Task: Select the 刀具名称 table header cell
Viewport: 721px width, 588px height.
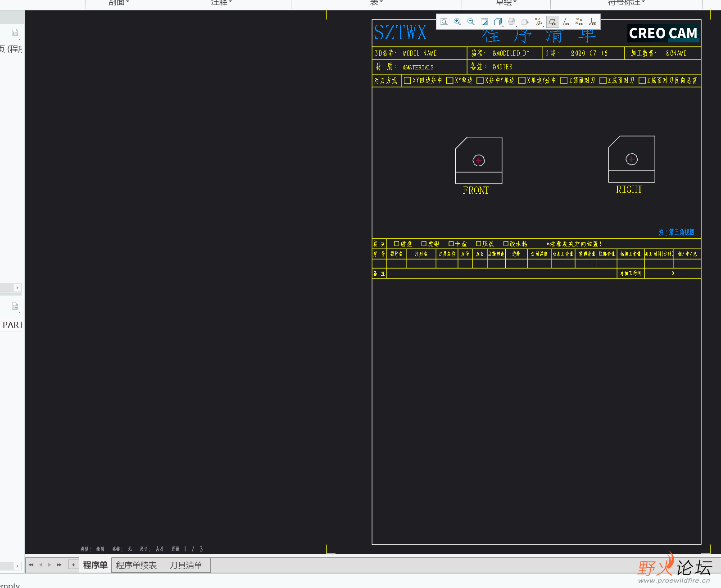Action: (x=447, y=254)
